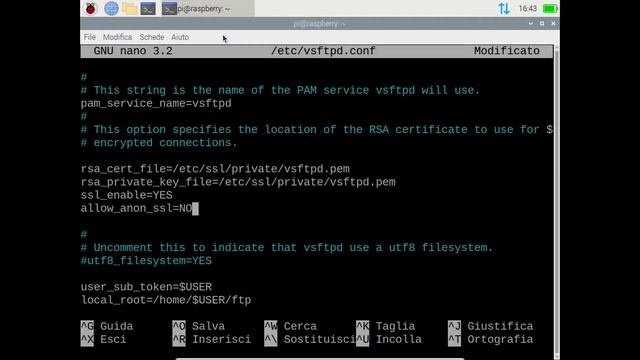Click the ^U Incolla shortcut

coord(389,339)
